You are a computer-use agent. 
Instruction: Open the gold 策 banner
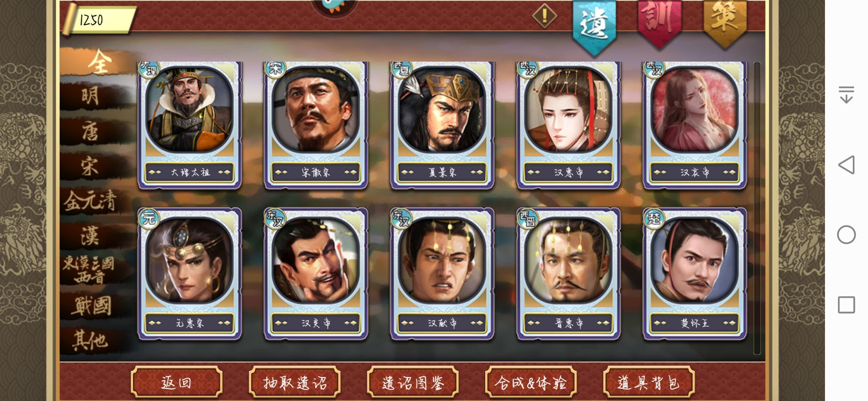click(x=725, y=22)
